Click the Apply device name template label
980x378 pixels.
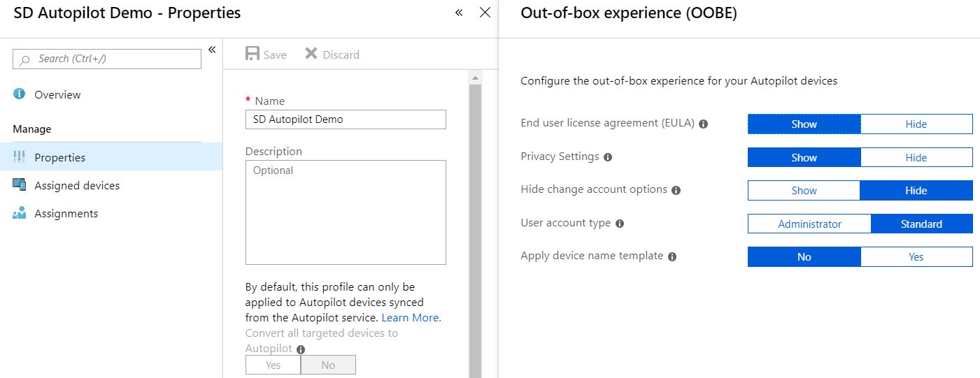tap(592, 256)
